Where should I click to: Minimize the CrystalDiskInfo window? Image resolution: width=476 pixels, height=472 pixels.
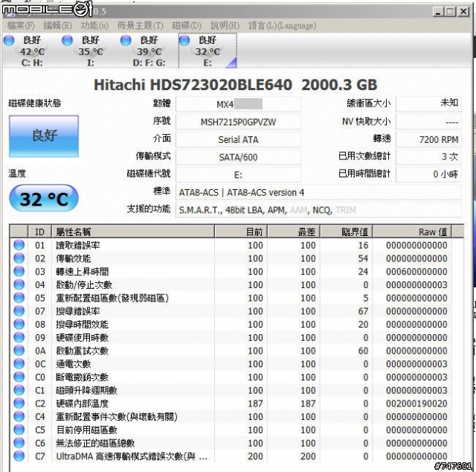[x=437, y=12]
